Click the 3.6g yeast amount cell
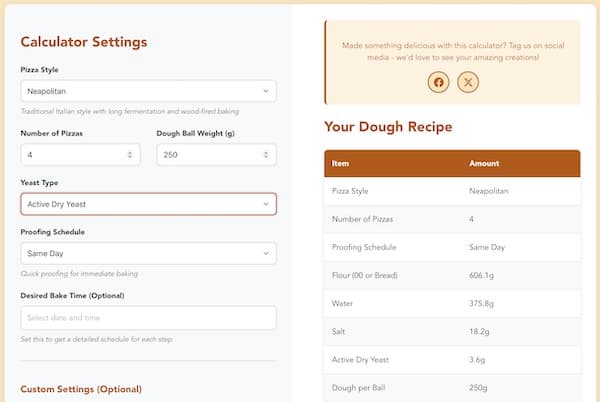Viewport: 600px width, 402px height. (x=479, y=358)
